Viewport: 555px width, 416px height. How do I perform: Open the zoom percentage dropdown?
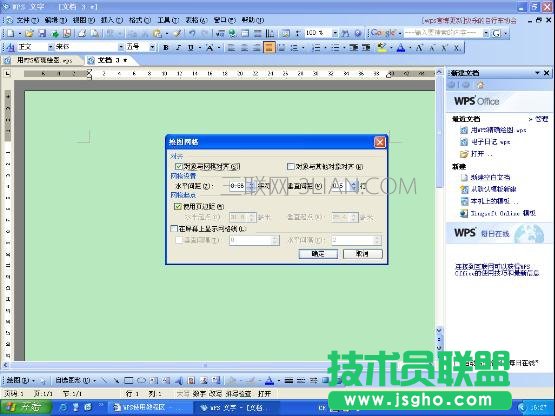[x=335, y=33]
